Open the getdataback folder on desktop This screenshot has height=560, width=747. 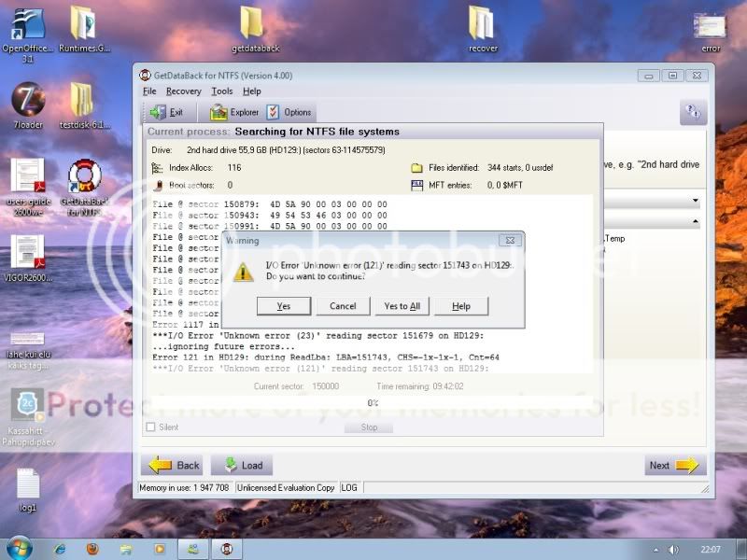click(255, 30)
